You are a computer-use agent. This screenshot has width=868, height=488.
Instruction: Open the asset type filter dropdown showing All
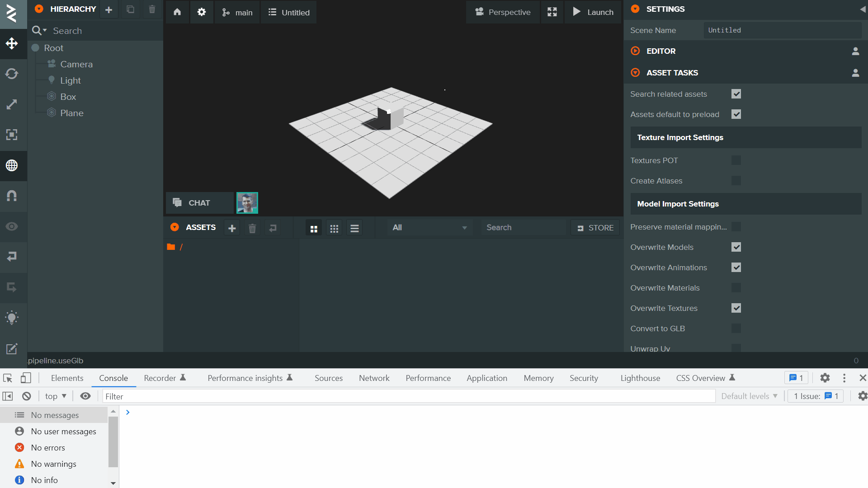point(429,227)
